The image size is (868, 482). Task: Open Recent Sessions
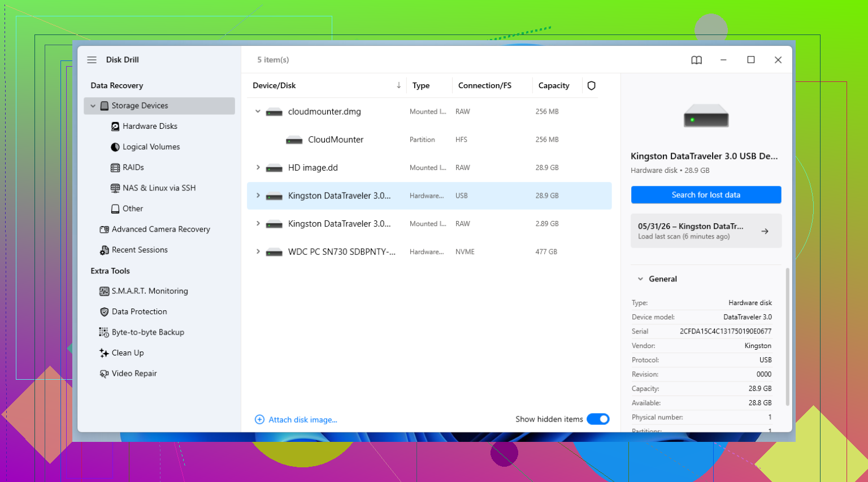coord(140,250)
